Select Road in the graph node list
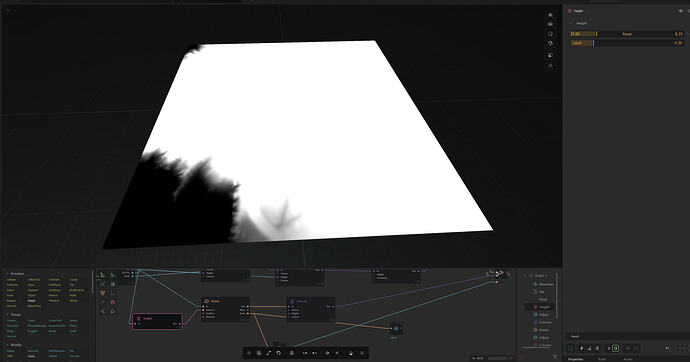 (x=543, y=300)
